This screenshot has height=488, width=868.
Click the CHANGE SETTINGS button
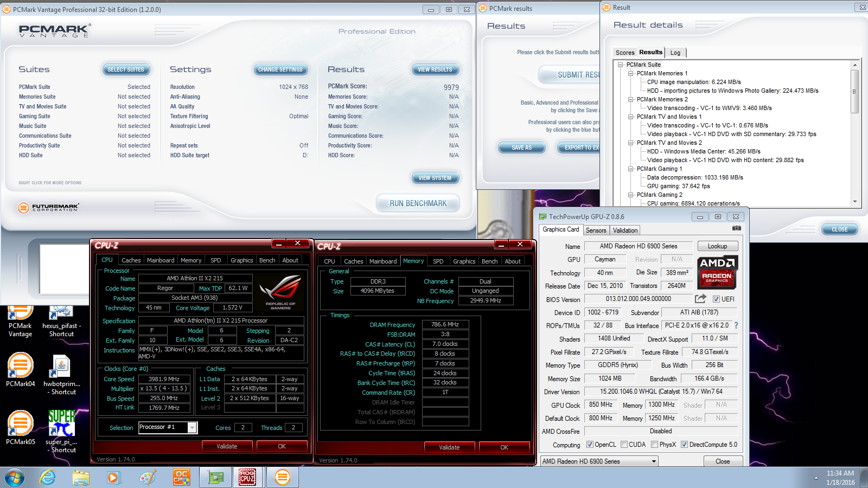point(280,69)
